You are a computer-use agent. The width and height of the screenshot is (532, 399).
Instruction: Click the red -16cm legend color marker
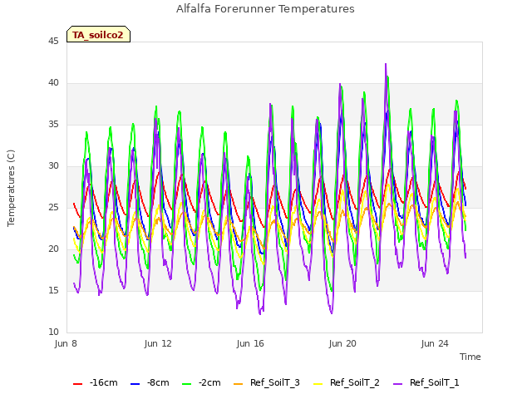coord(77,384)
